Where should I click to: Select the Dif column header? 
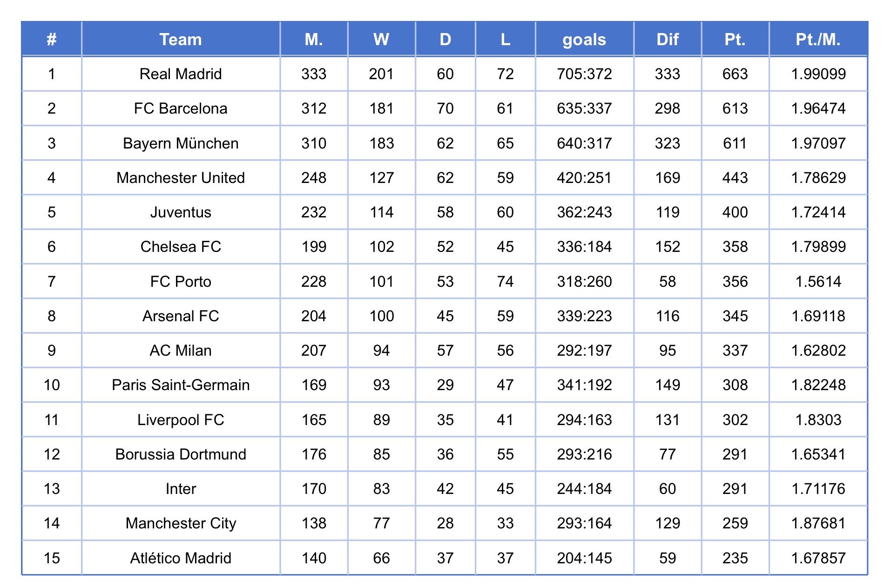[667, 40]
